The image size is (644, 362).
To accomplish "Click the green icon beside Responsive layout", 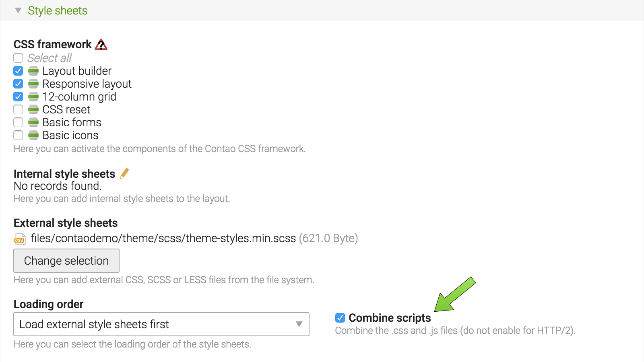I will coord(33,84).
